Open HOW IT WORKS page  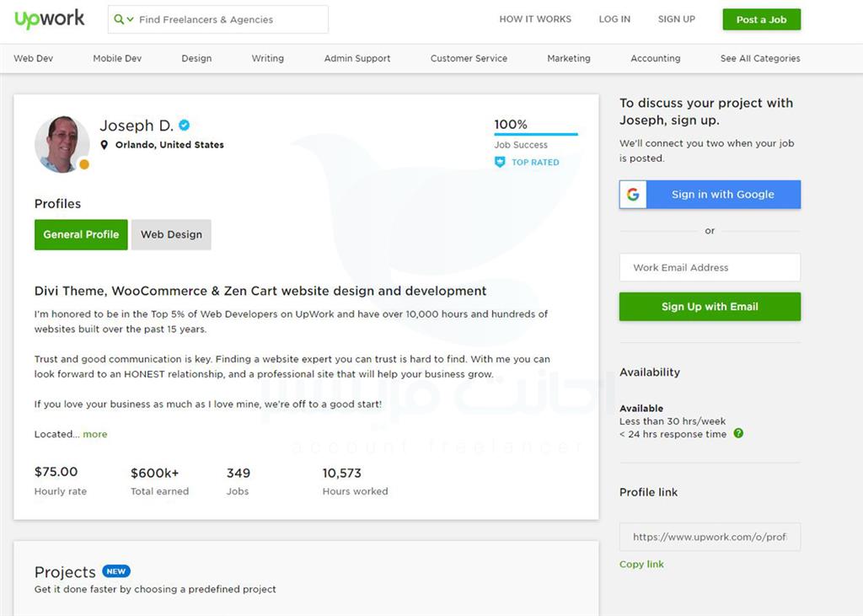(535, 19)
